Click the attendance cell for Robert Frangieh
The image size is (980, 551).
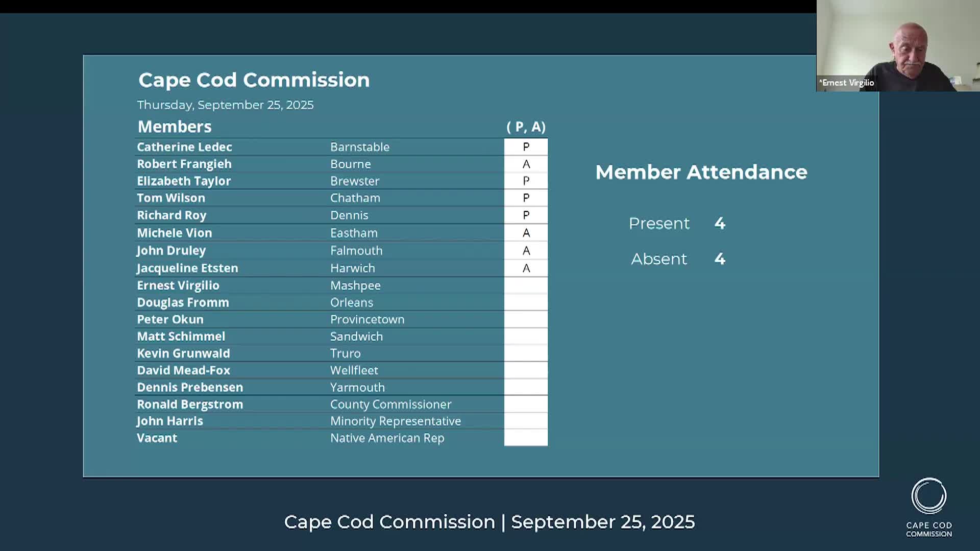[526, 164]
